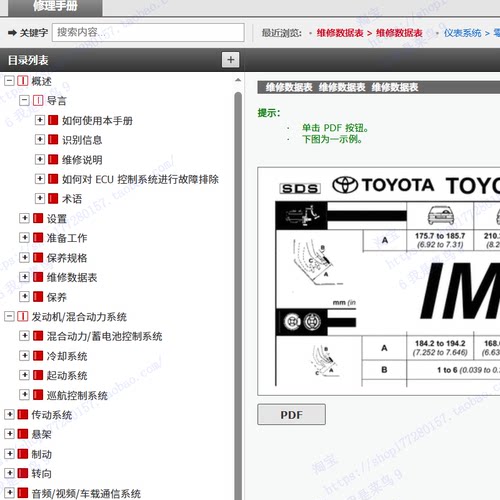
Task: Expand the 巡航控制系统 node
Action: click(24, 395)
